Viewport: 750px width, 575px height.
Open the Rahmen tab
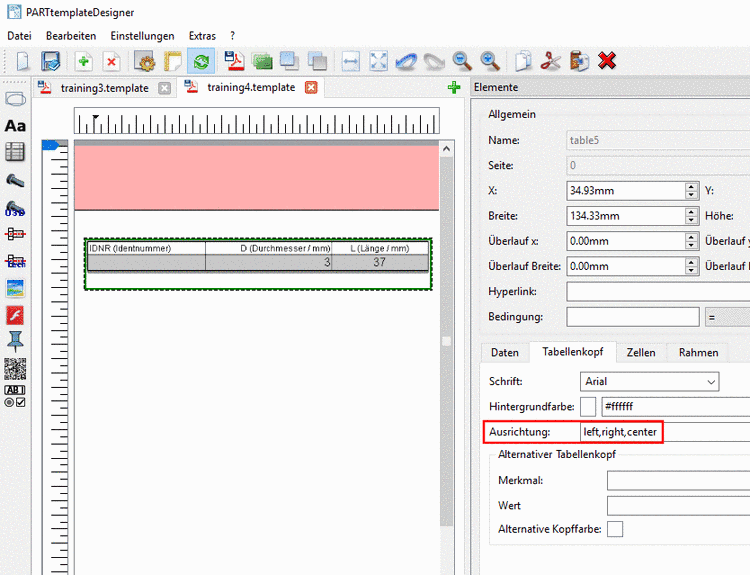698,353
